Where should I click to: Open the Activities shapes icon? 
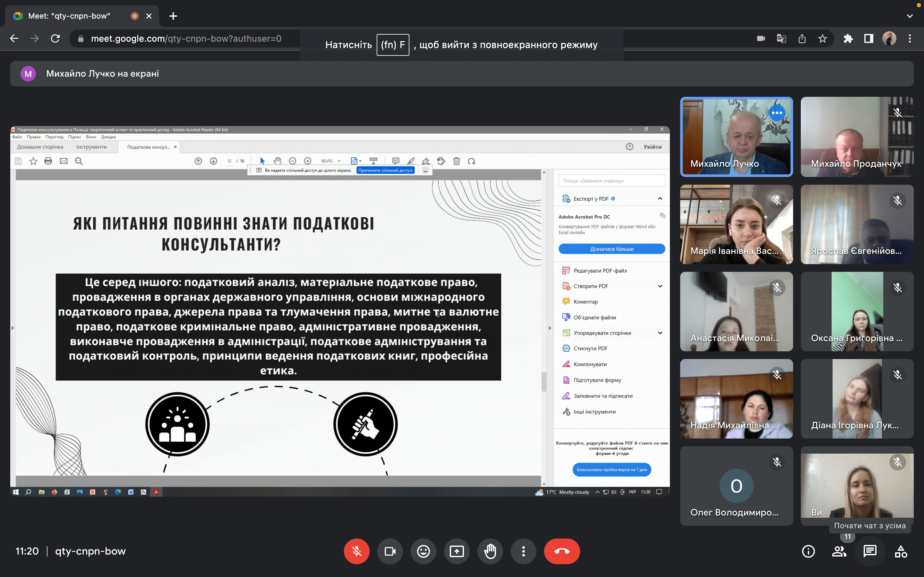[901, 551]
